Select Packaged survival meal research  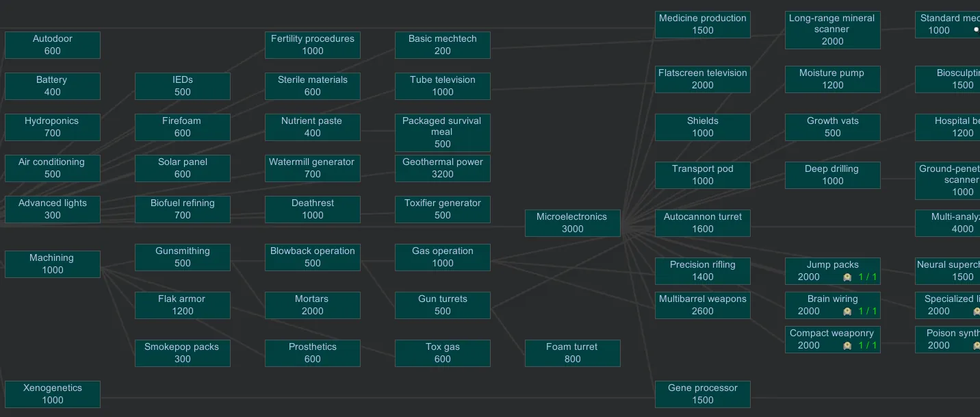coord(442,133)
